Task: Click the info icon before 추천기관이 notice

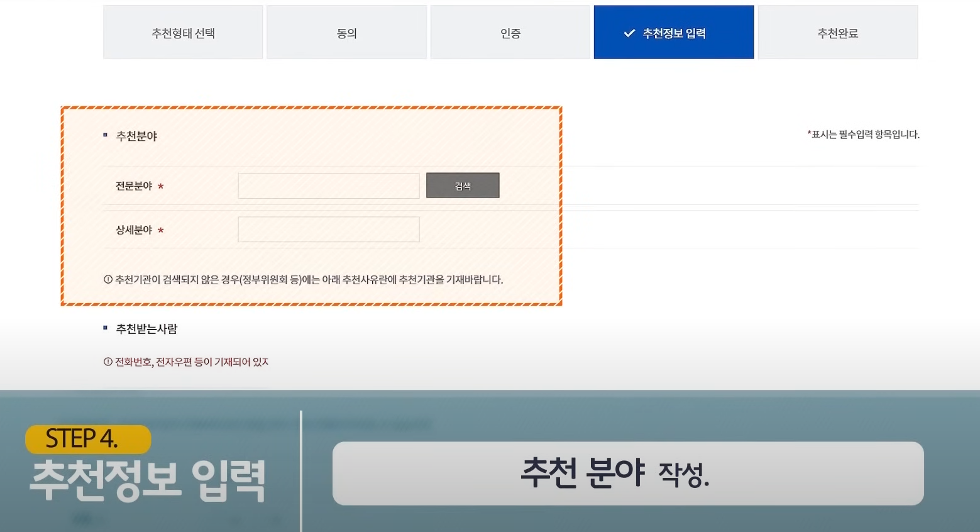Action: pyautogui.click(x=108, y=280)
